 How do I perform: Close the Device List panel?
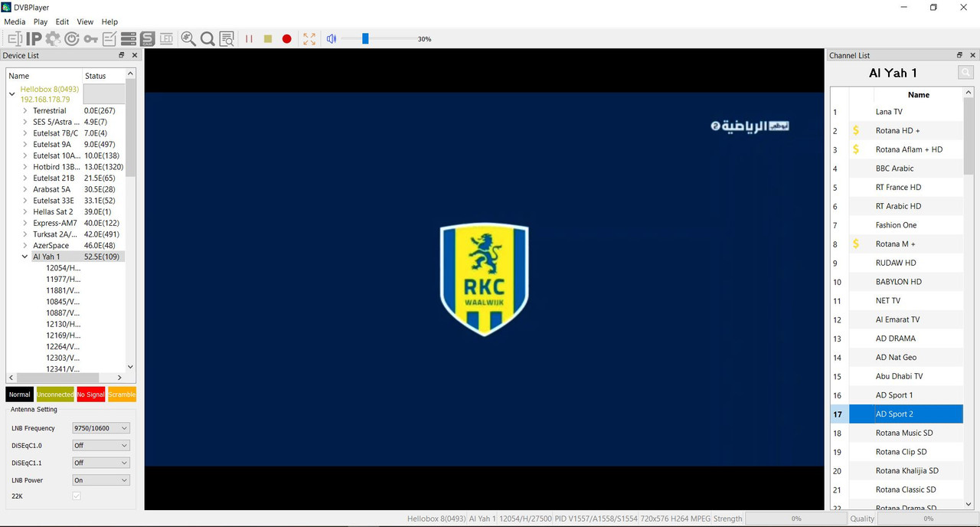pyautogui.click(x=135, y=55)
